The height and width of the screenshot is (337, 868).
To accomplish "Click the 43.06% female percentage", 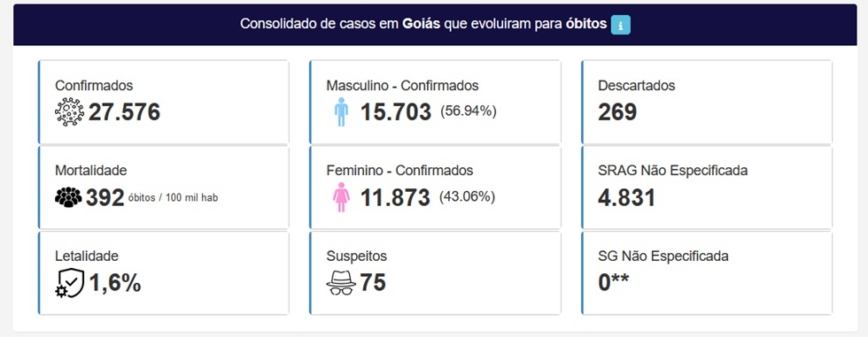I will (468, 196).
